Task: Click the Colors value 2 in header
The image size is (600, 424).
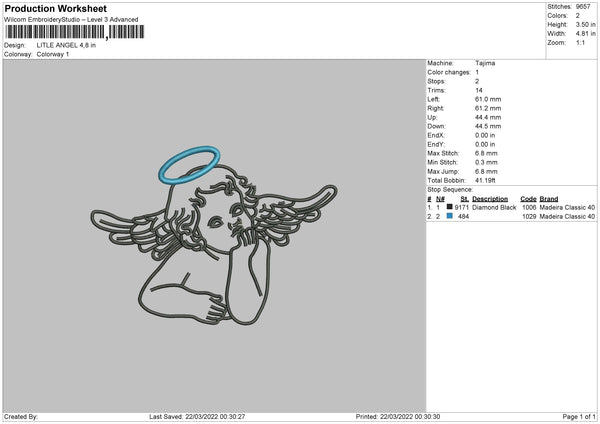Action: click(x=578, y=16)
